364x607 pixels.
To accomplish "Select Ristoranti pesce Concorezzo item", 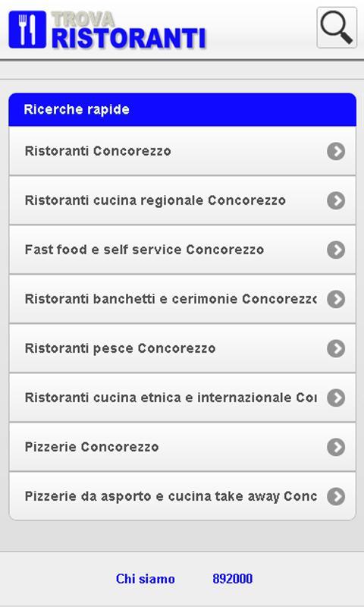I will [x=182, y=348].
